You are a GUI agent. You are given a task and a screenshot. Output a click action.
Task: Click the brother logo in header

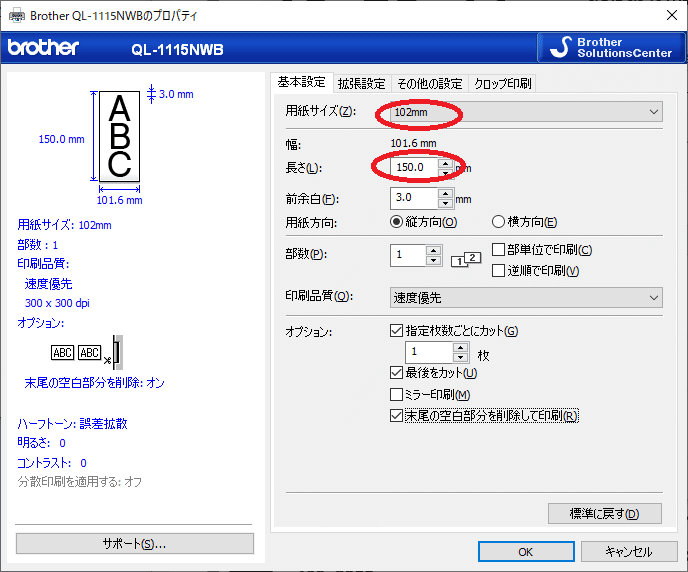[43, 47]
